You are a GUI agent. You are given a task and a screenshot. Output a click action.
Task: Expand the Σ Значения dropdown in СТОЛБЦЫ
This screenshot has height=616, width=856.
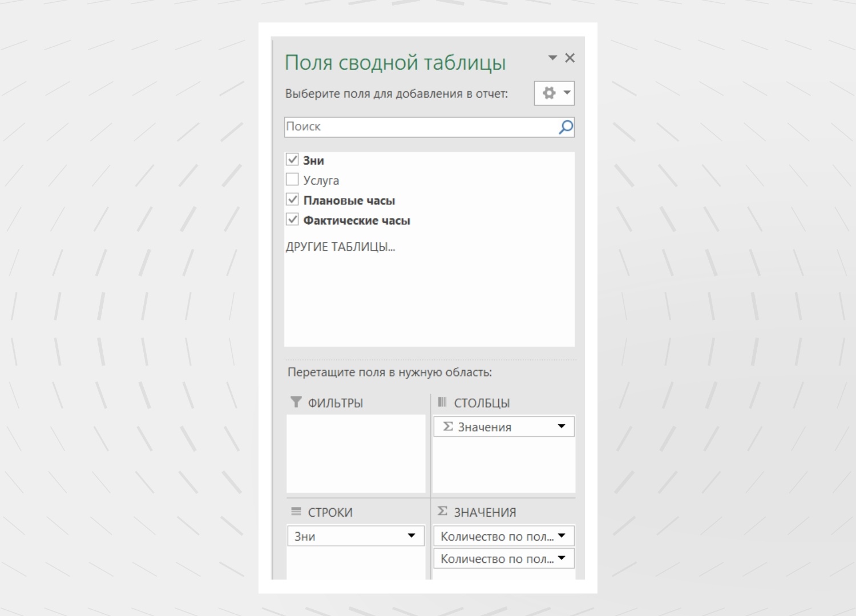pos(562,426)
